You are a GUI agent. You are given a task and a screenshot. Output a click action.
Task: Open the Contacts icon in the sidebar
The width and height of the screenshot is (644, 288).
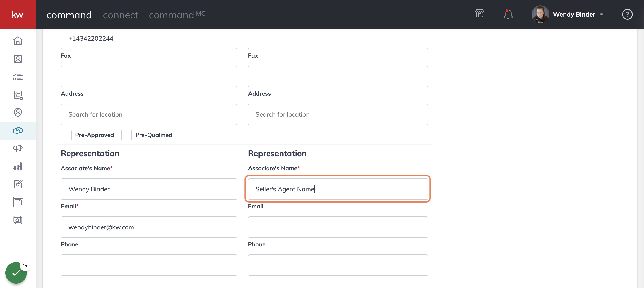tap(18, 59)
